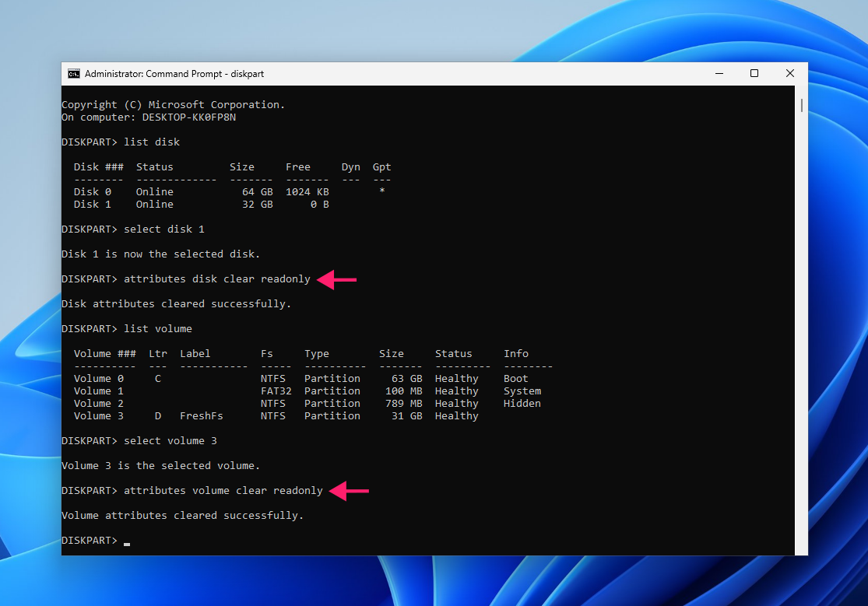Click the '100 MB' volume size
The width and height of the screenshot is (868, 606).
[403, 391]
